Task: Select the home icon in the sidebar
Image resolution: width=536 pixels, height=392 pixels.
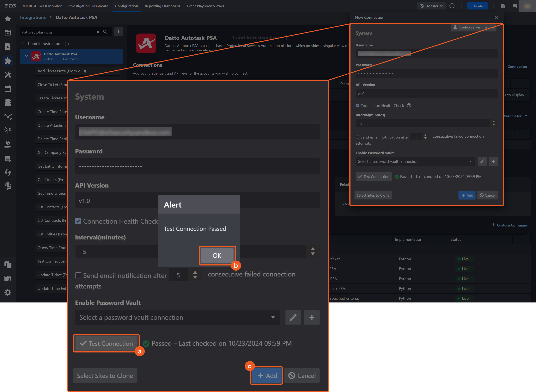Action: click(x=8, y=19)
